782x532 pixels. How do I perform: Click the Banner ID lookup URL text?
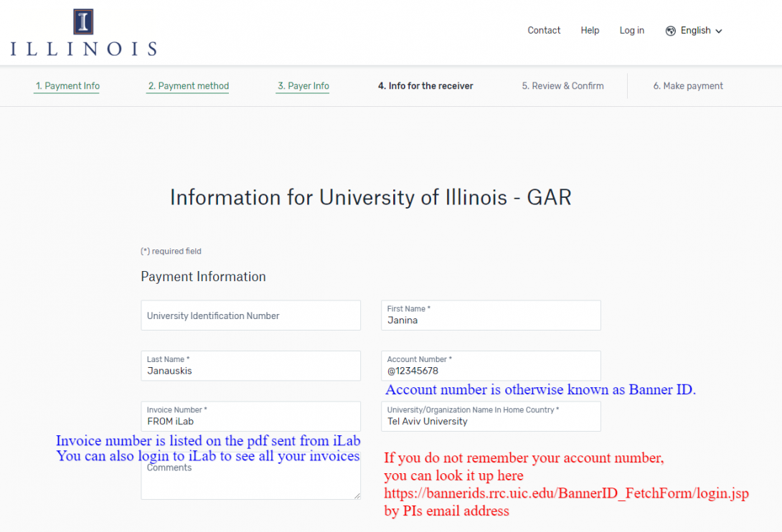coord(567,493)
